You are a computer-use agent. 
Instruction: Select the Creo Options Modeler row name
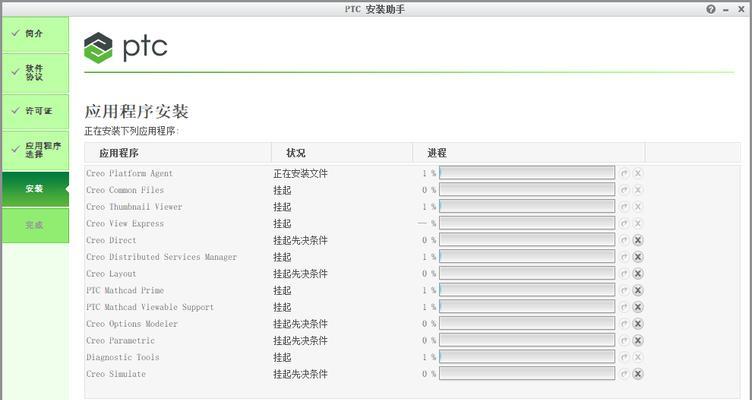[132, 324]
